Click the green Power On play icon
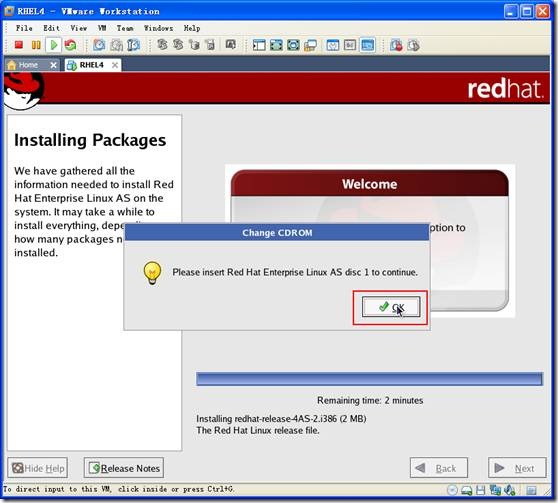The image size is (558, 503). pos(54,45)
